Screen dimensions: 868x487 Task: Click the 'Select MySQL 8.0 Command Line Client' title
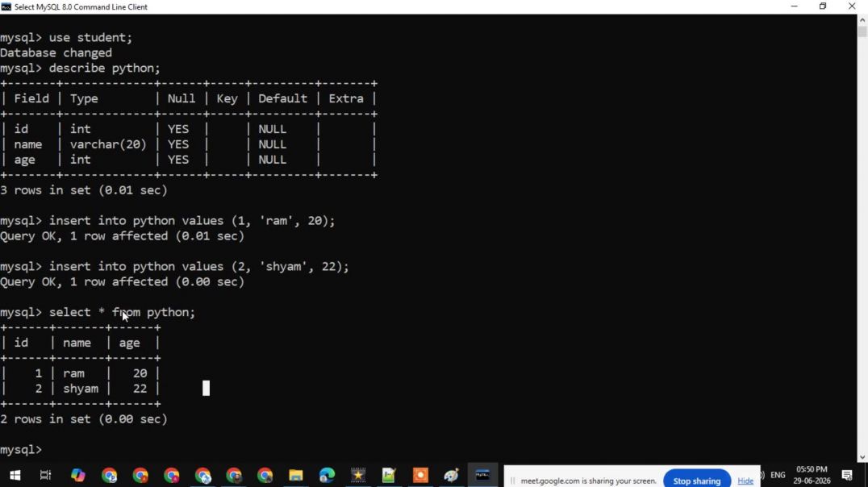click(81, 7)
